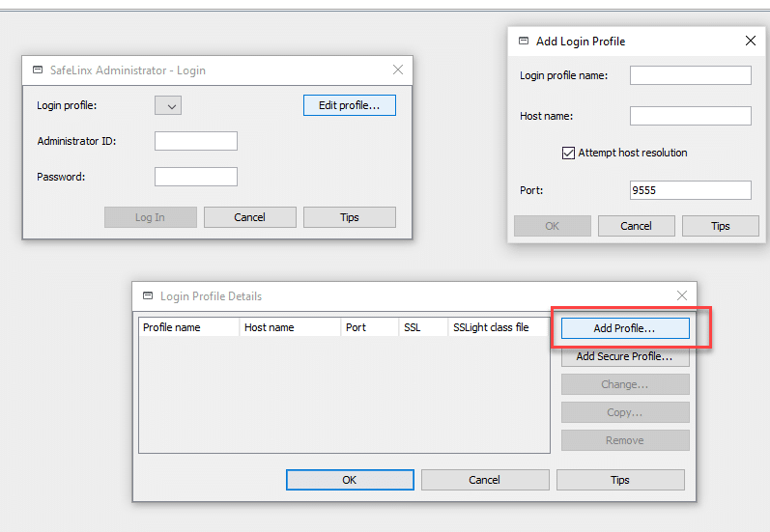Click the Add Profile... button
Screen dimensions: 770x532
pyautogui.click(x=624, y=328)
